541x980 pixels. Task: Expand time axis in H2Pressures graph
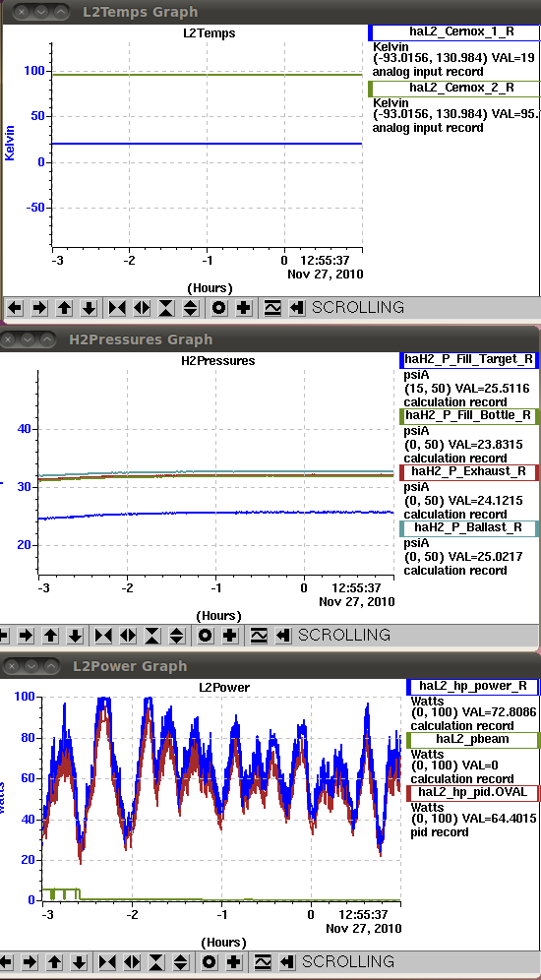pos(128,636)
